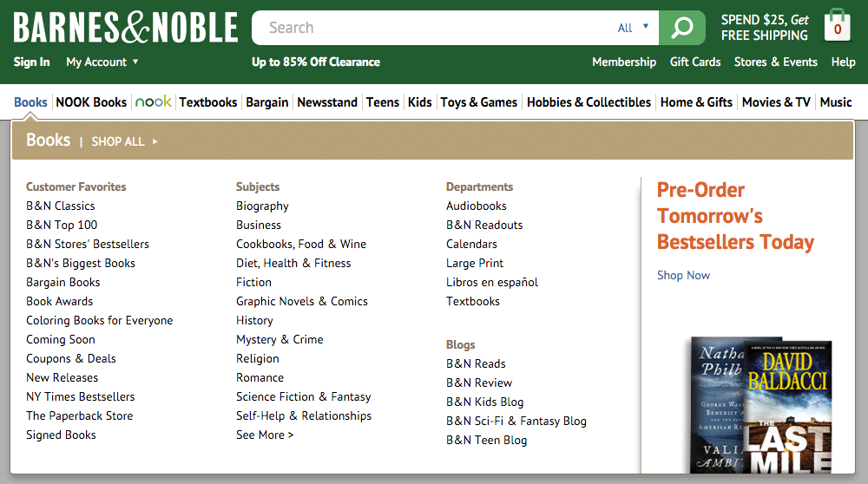Expand See More subjects link

coord(265,435)
